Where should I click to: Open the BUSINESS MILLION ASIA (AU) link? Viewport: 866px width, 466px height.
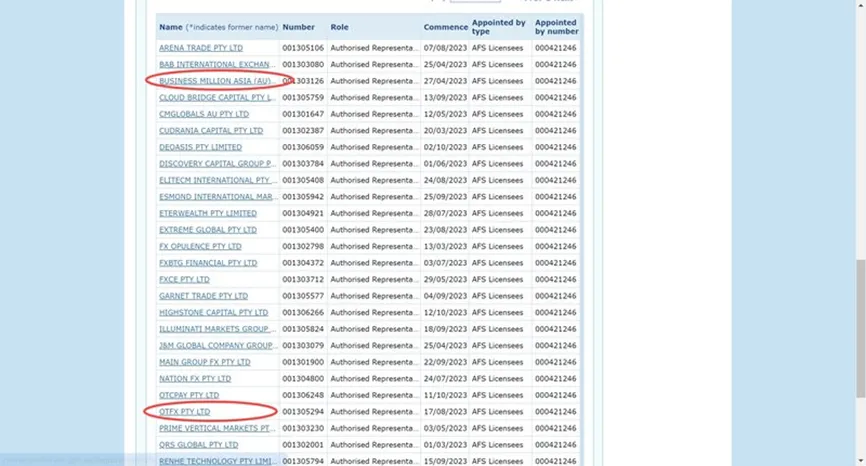[x=217, y=81]
